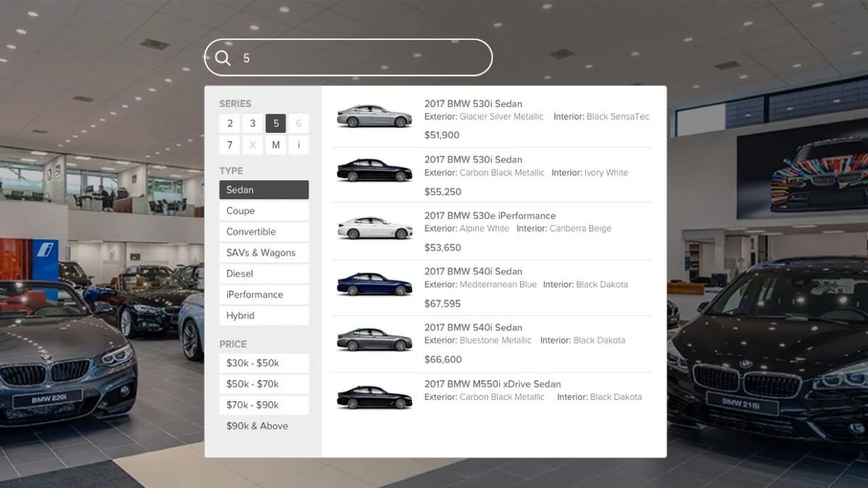
Task: Select the 3 Series filter button
Action: (x=252, y=123)
